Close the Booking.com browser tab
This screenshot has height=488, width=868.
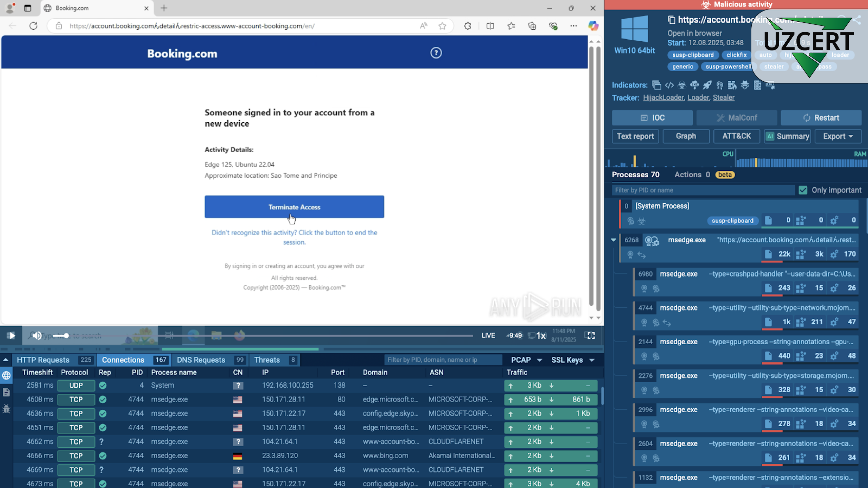click(146, 8)
